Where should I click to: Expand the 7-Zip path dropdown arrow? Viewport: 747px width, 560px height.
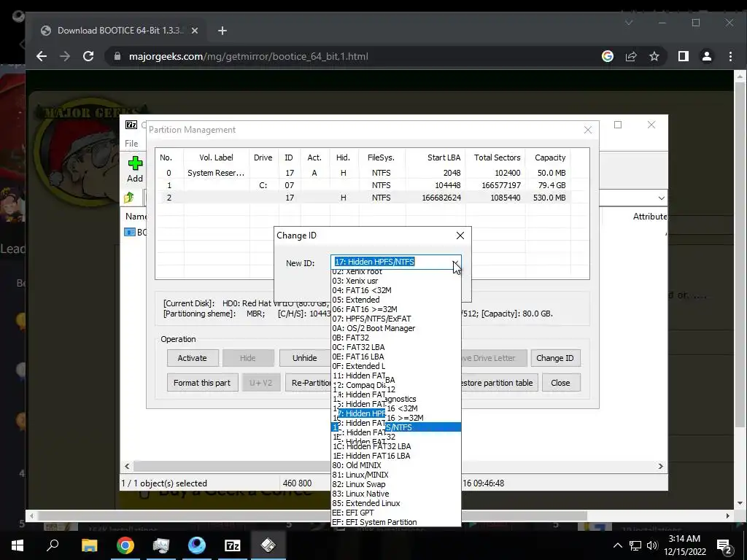tap(661, 198)
